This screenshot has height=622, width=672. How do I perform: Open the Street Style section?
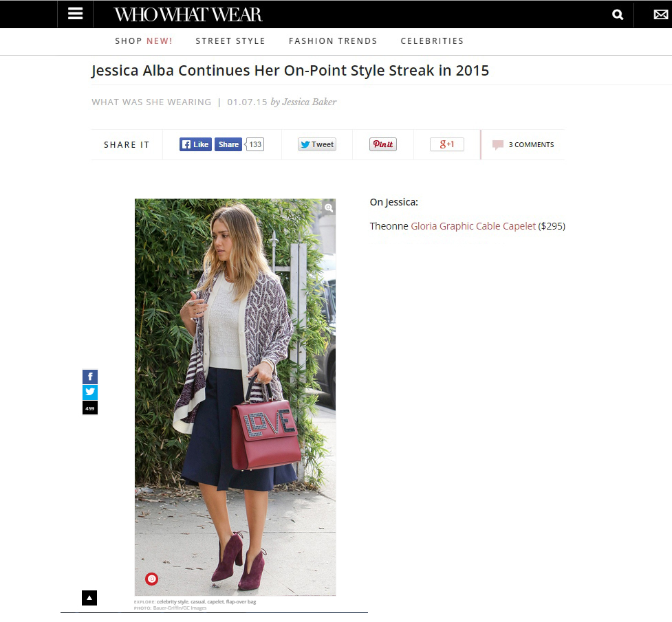tap(230, 41)
